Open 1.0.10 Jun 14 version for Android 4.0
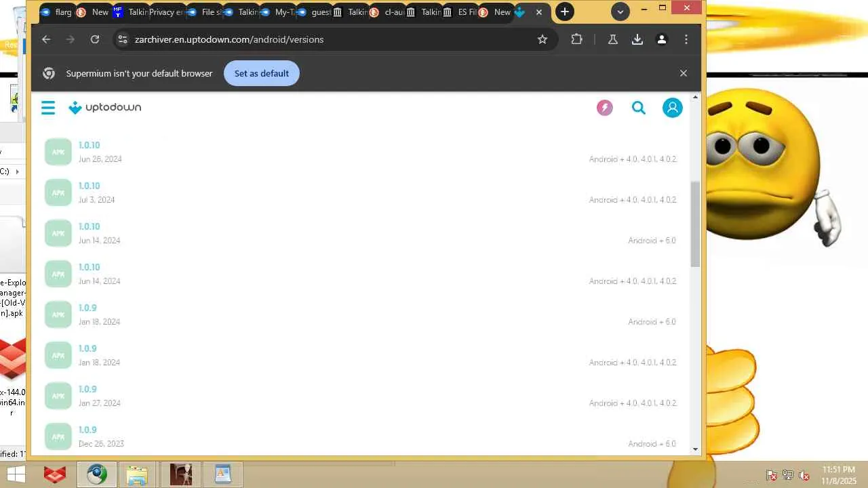868x488 pixels. (89, 267)
